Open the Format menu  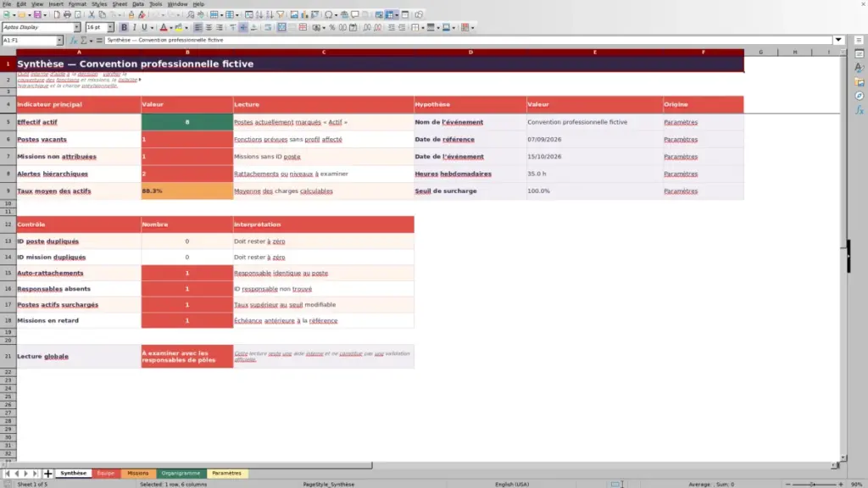[x=77, y=4]
